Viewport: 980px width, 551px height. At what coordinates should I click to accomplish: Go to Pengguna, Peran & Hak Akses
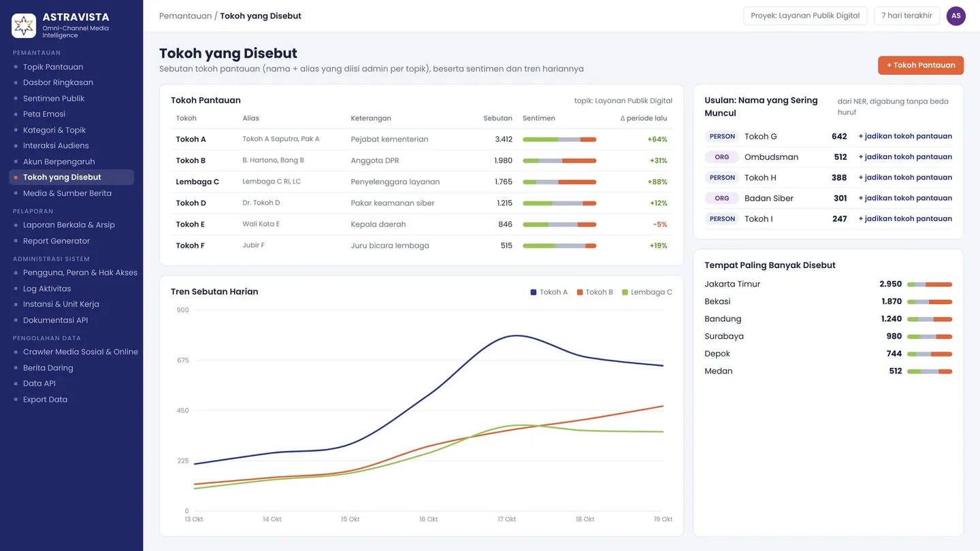(80, 273)
